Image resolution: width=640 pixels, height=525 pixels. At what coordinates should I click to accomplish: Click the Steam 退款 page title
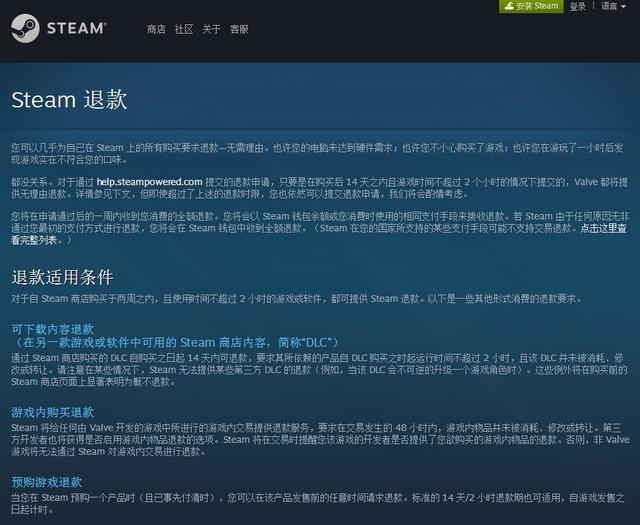[69, 100]
